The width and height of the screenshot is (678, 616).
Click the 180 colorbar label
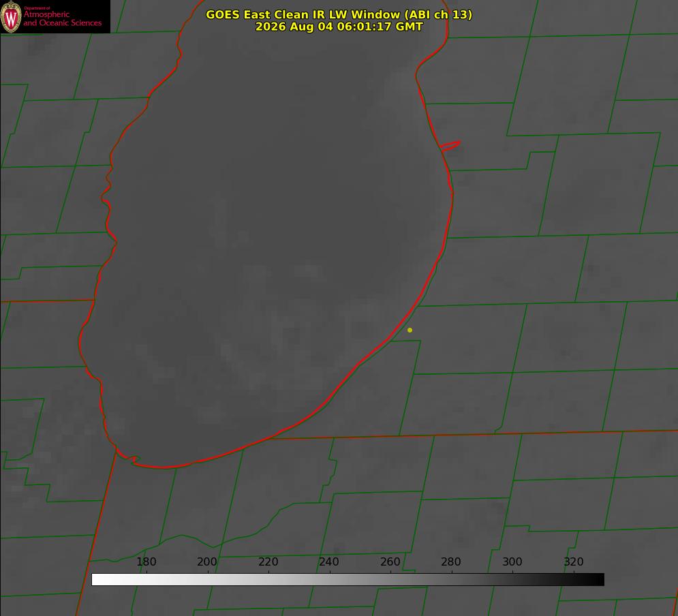[146, 561]
